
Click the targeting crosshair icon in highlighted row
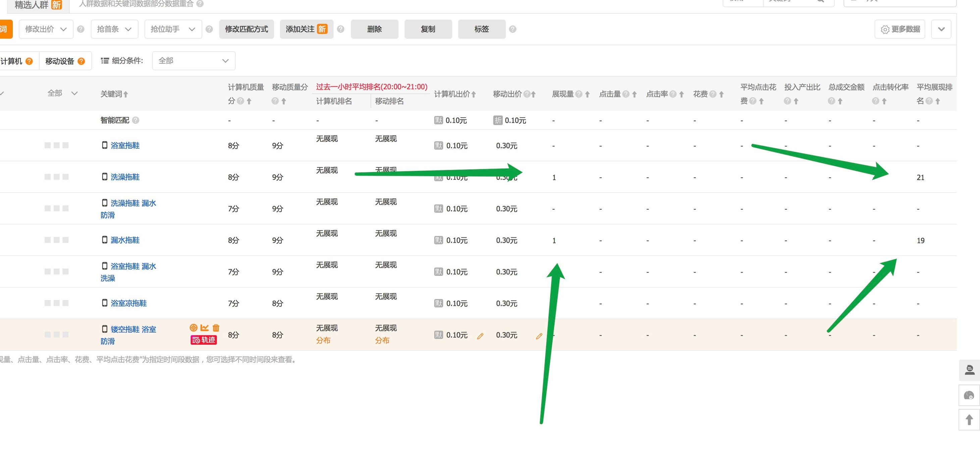193,328
